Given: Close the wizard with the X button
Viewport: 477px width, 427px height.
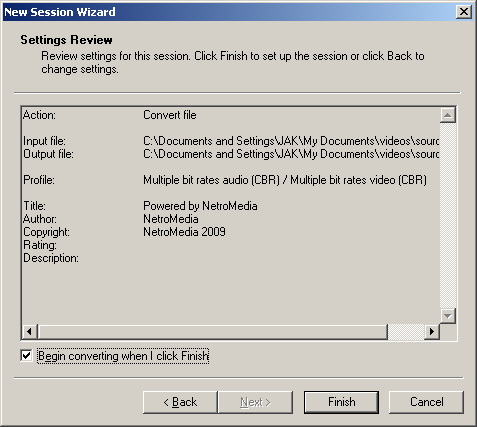Looking at the screenshot, I should click(x=464, y=12).
